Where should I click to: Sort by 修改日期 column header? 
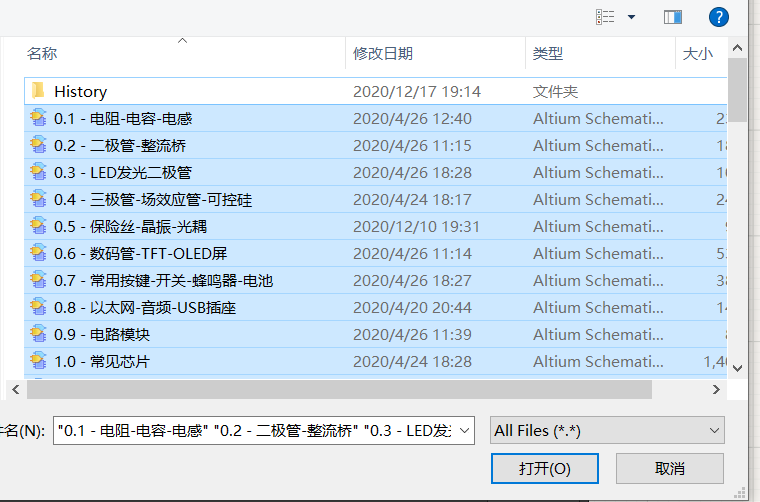(383, 53)
